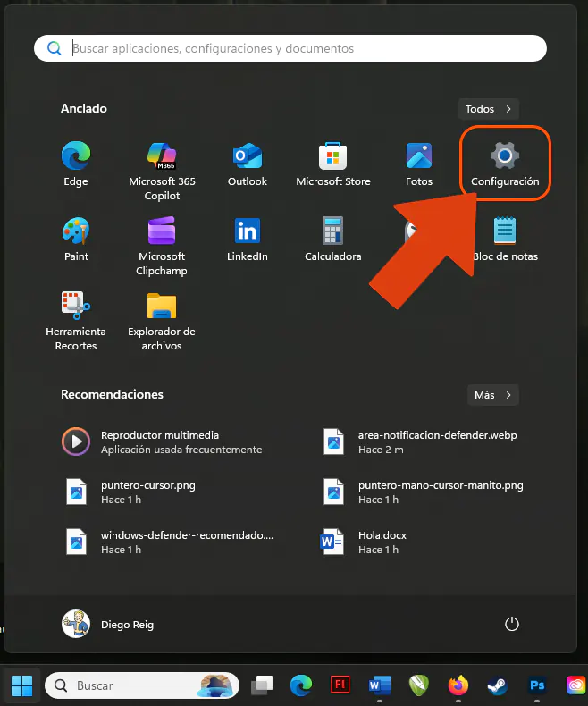The width and height of the screenshot is (588, 706).
Task: Switch to Photoshop in taskbar
Action: coord(537,685)
